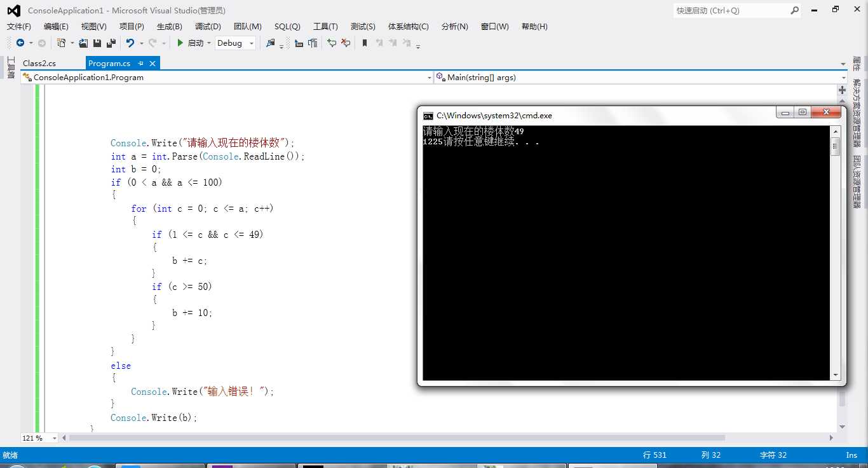
Task: Switch to the Class2.cs tab
Action: coord(39,63)
